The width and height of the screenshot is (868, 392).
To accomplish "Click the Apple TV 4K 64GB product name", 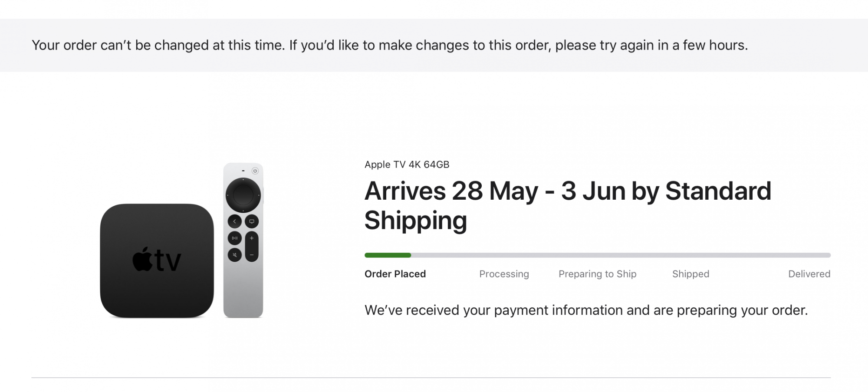I will click(x=407, y=165).
